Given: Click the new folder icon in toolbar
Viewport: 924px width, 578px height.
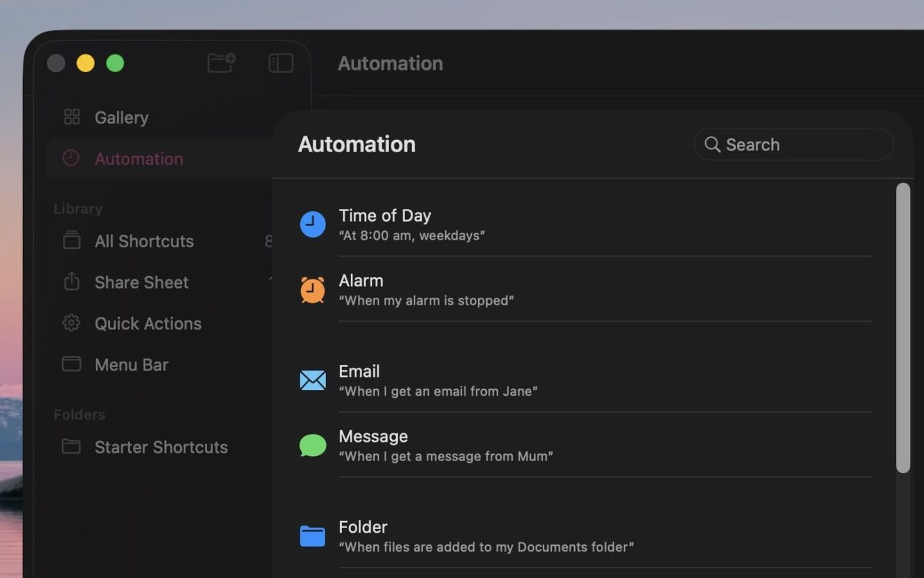Looking at the screenshot, I should click(221, 63).
